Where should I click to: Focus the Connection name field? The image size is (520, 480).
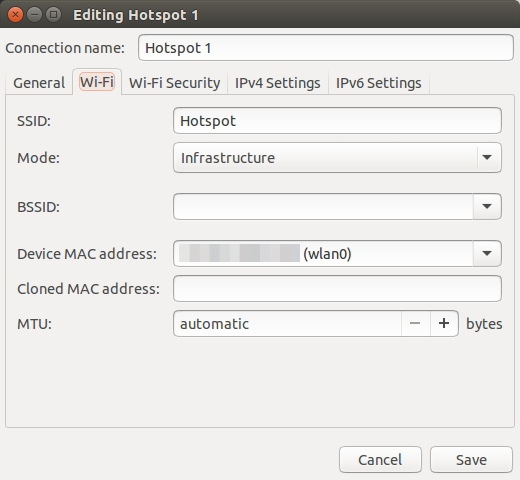326,48
